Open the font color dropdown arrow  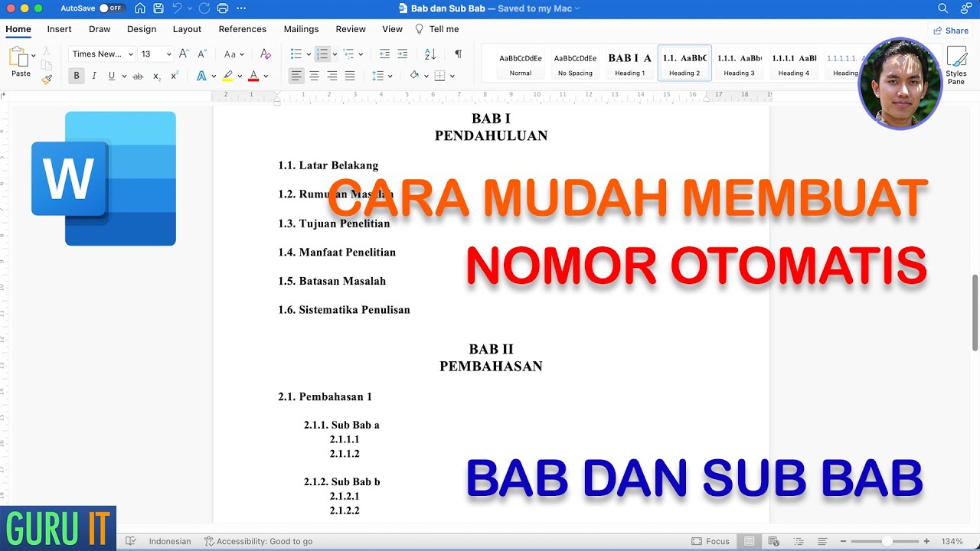point(266,77)
